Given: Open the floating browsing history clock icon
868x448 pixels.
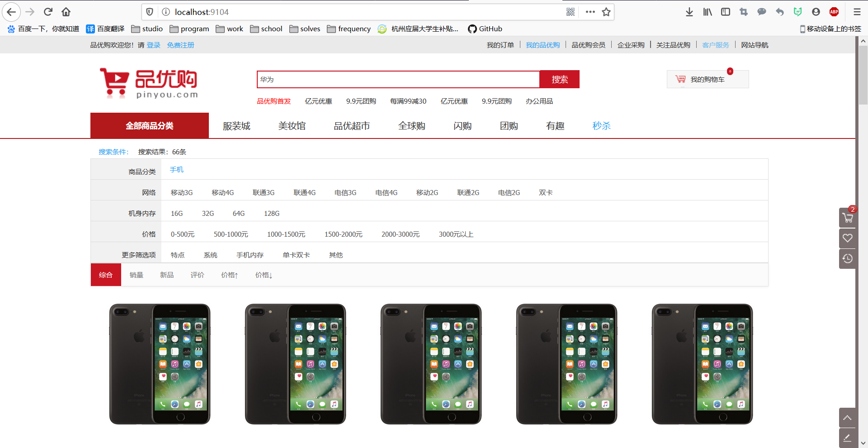Looking at the screenshot, I should click(848, 259).
